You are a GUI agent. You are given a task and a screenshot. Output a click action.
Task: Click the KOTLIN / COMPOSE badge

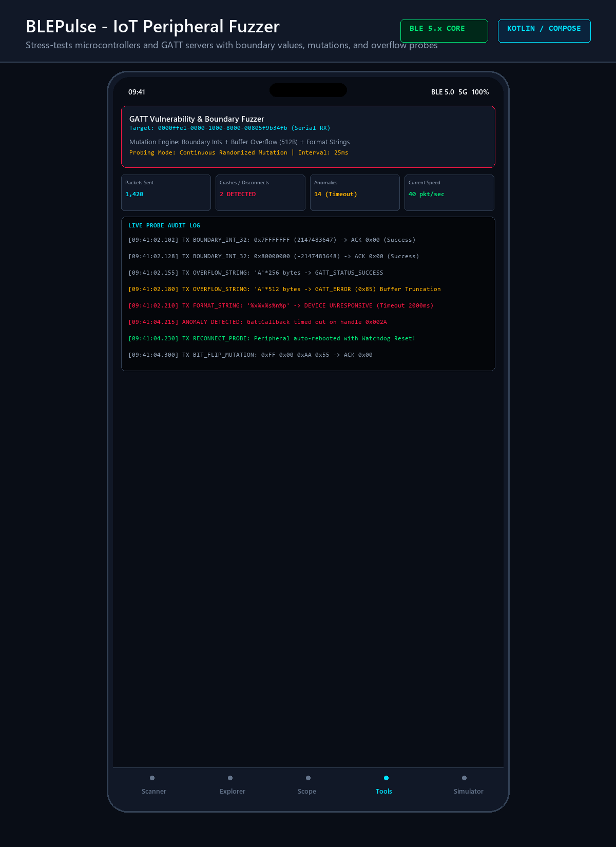tap(544, 31)
